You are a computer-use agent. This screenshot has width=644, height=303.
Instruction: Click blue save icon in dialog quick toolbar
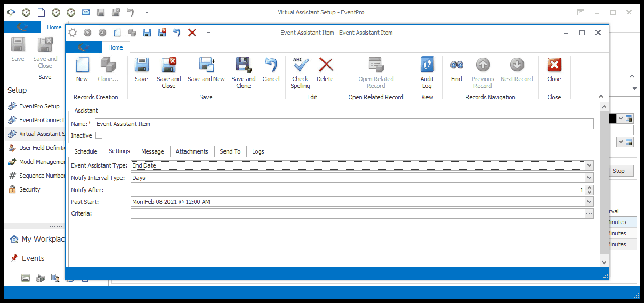pyautogui.click(x=147, y=33)
